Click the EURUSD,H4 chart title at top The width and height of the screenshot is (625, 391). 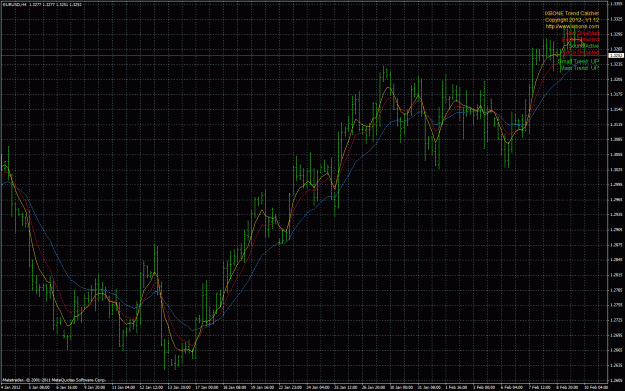point(14,4)
